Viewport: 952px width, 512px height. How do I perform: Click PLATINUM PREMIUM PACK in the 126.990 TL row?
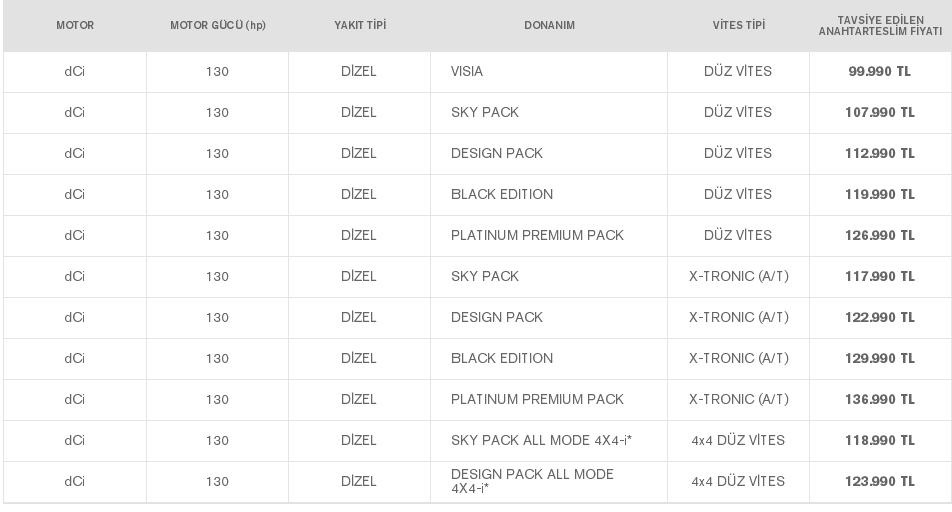pos(537,236)
